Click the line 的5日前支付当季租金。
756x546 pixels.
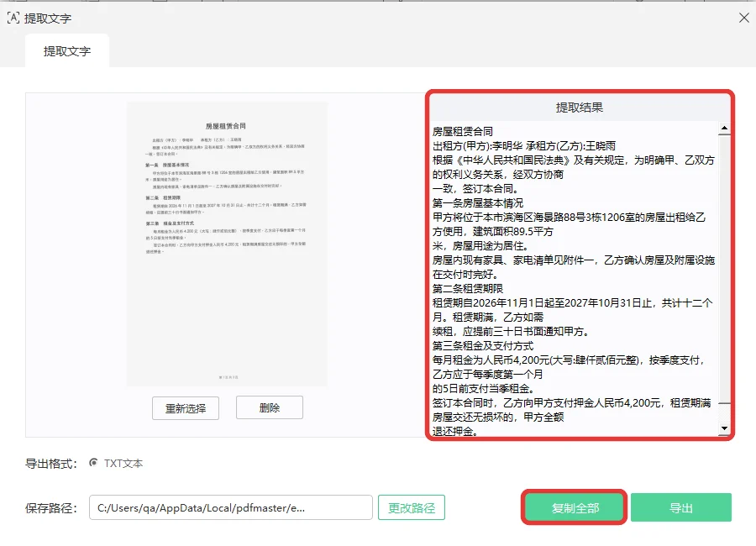coord(483,389)
